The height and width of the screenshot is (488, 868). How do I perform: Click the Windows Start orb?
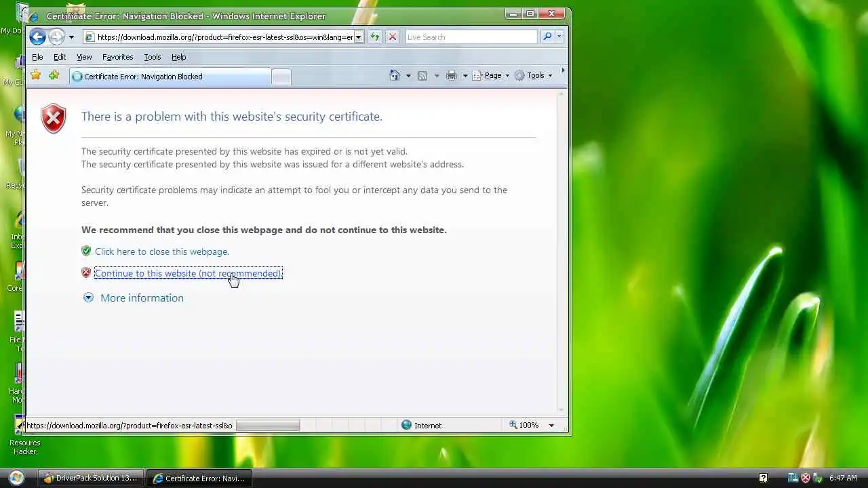click(16, 478)
